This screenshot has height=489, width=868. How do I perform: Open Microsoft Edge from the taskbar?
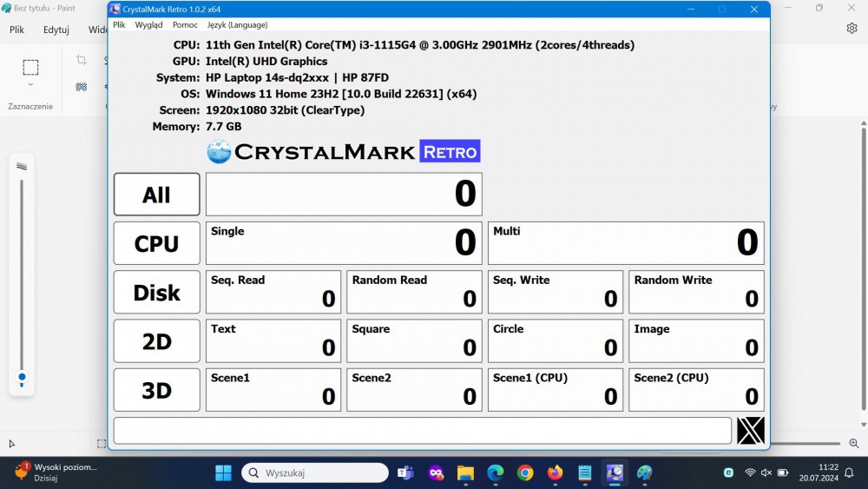[495, 472]
